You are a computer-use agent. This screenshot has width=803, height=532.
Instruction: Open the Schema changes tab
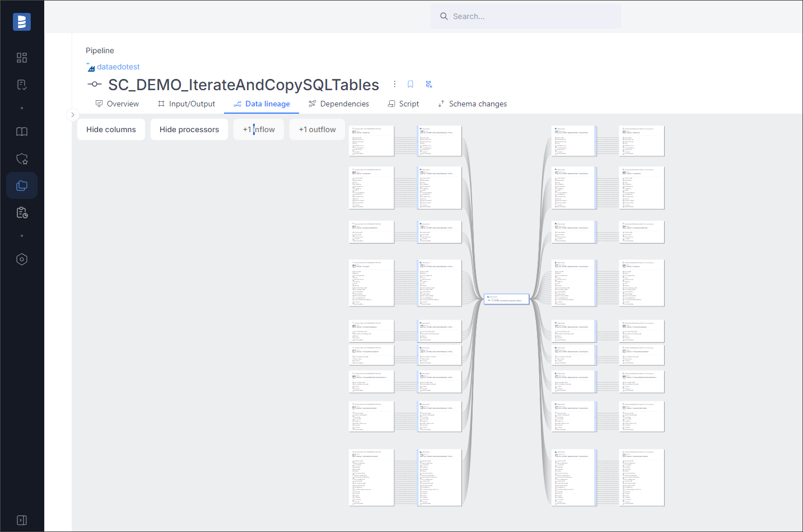(472, 104)
